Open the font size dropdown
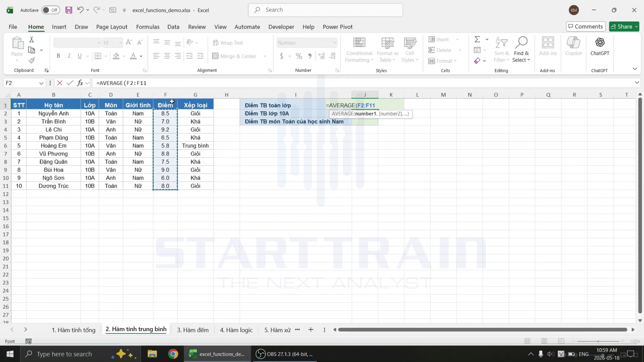Screen dimensions: 644x362 click(120, 43)
